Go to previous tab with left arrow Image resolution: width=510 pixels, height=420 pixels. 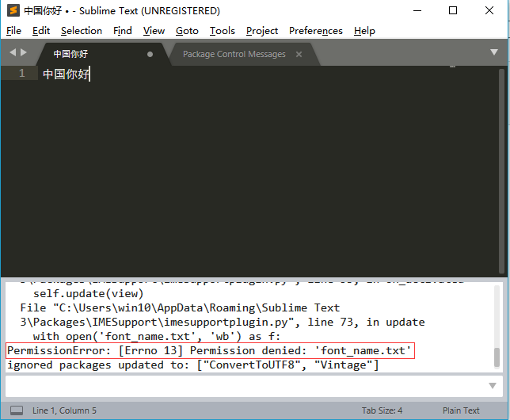[13, 52]
